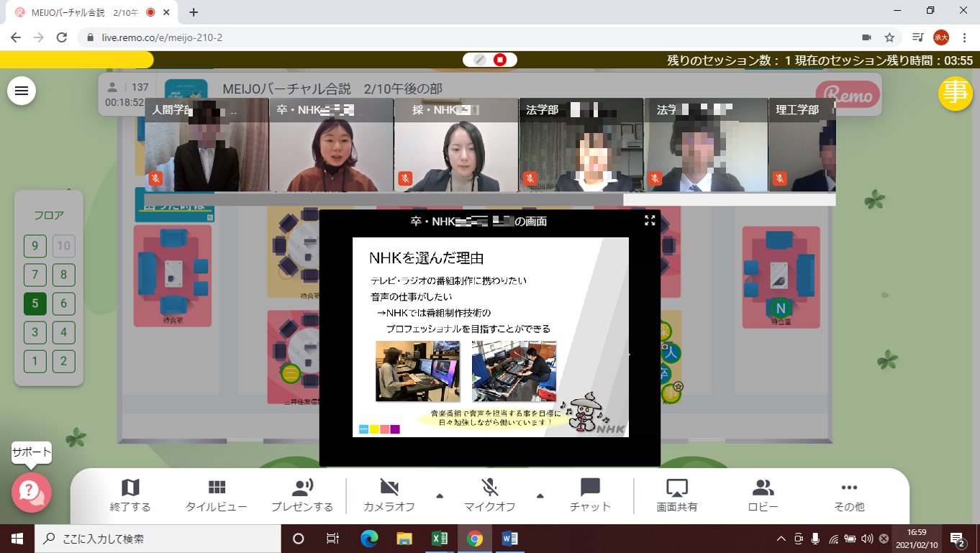Toggle the カメラオフ camera button
The width and height of the screenshot is (980, 553).
(389, 495)
